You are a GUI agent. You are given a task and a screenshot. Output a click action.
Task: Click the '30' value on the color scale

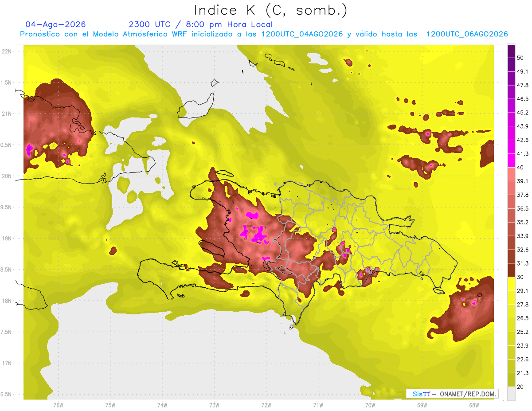520,277
